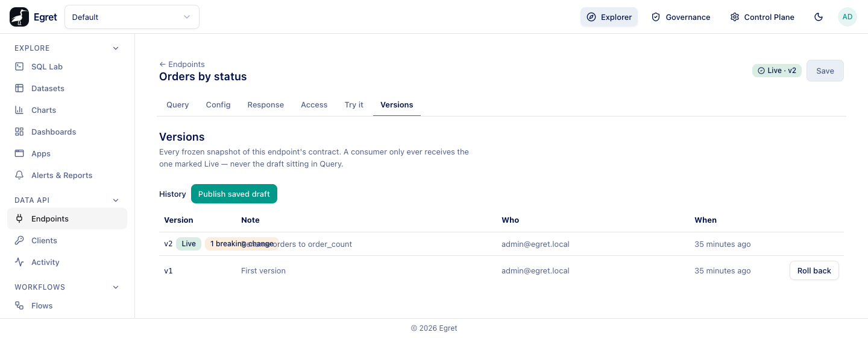Click the Clients key icon

click(19, 240)
